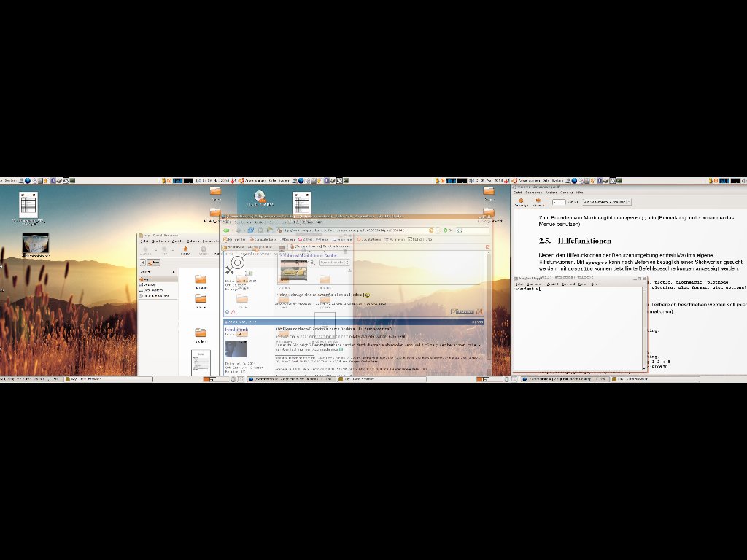Open the Orte sidebar dropdown in file browser
Viewport: 747px width, 560px height.
146,272
